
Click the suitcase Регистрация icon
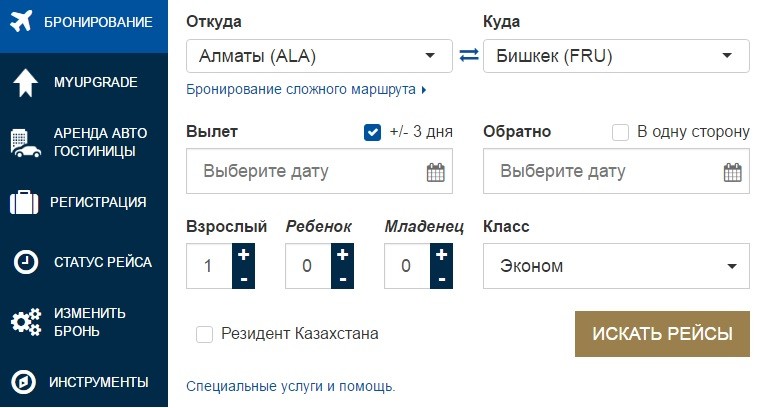pyautogui.click(x=24, y=203)
